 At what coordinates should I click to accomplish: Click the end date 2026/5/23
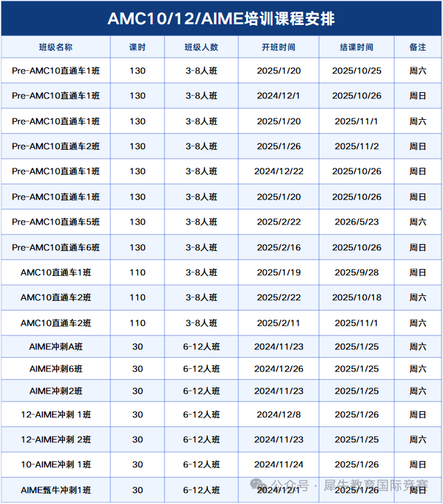click(x=357, y=222)
